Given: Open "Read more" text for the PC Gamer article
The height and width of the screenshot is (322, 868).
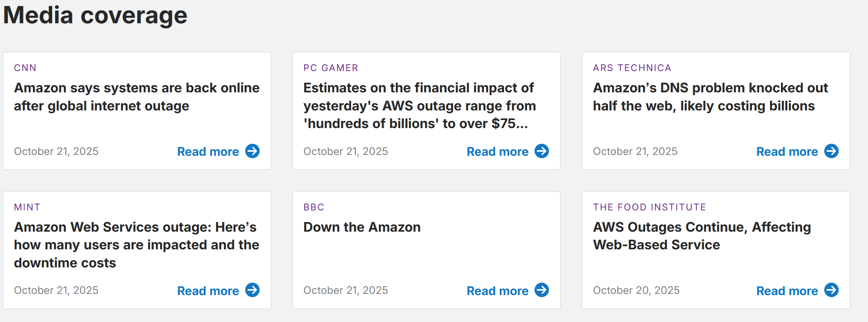Looking at the screenshot, I should point(497,152).
